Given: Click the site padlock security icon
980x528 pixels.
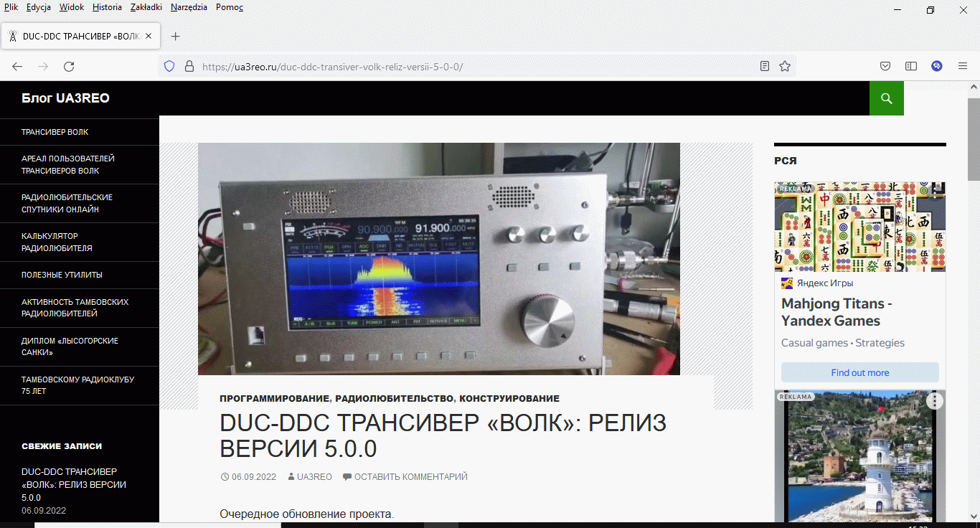Looking at the screenshot, I should pos(189,66).
